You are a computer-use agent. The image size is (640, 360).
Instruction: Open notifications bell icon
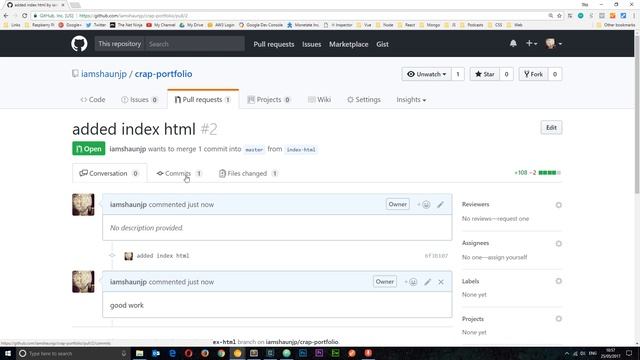pyautogui.click(x=513, y=44)
